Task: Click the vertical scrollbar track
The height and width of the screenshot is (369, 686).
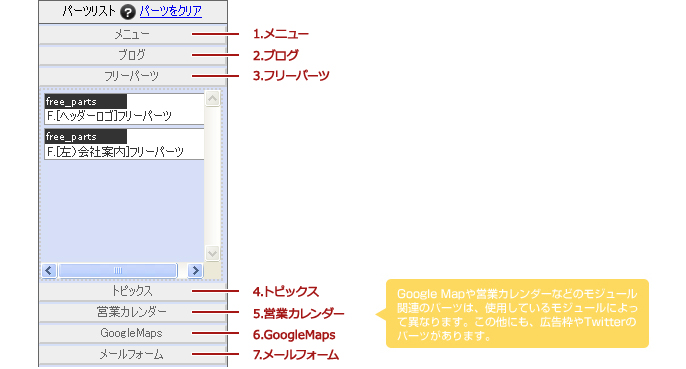Action: coord(213,176)
